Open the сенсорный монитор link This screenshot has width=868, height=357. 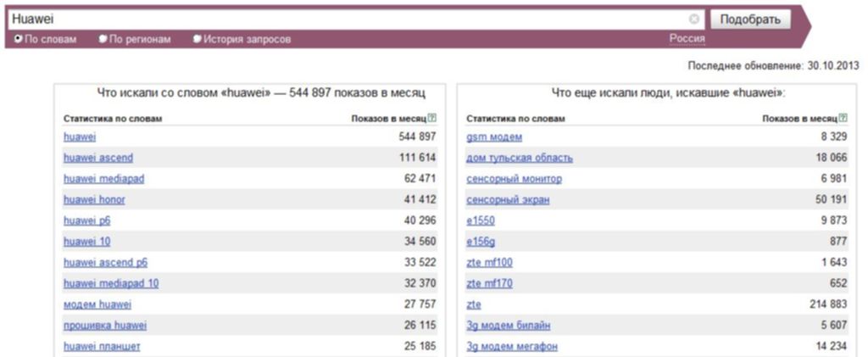[x=514, y=179]
